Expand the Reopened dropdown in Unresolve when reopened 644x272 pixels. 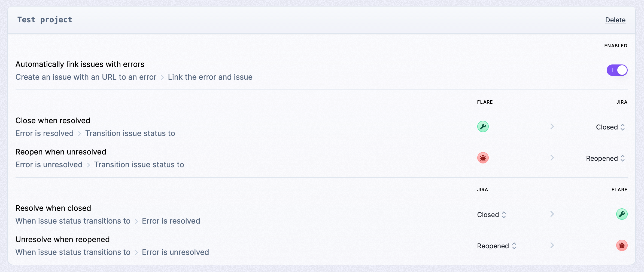pos(497,246)
